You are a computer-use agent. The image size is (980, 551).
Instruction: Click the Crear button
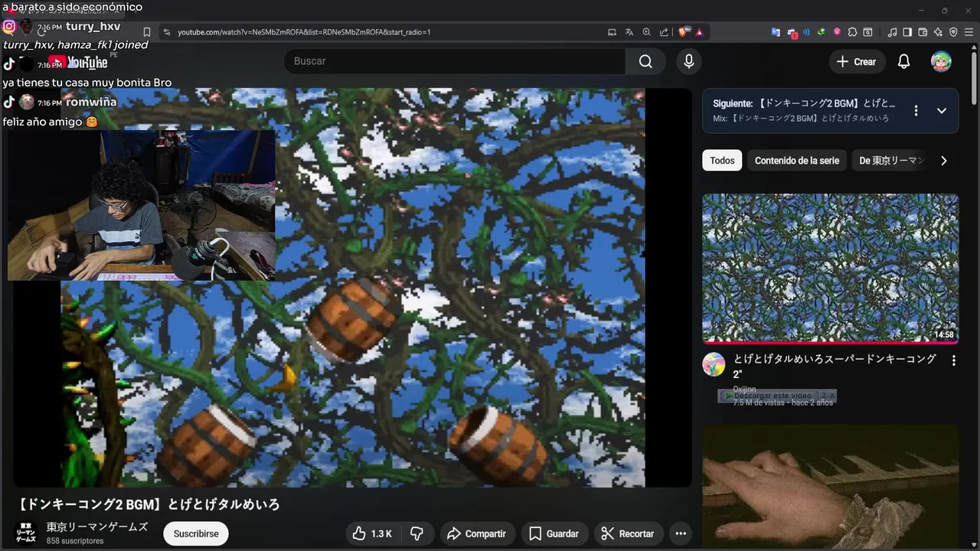(x=857, y=62)
